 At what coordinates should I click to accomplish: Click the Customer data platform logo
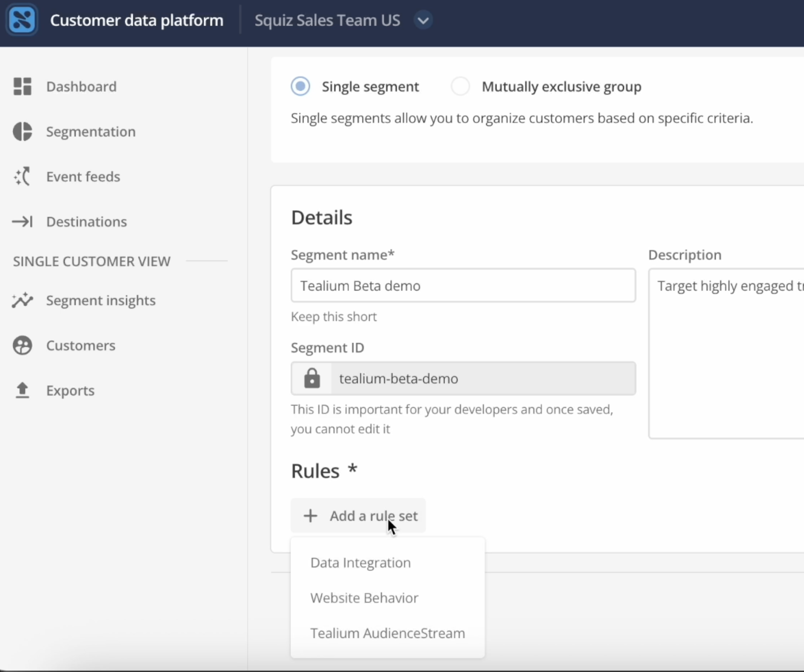(x=22, y=19)
